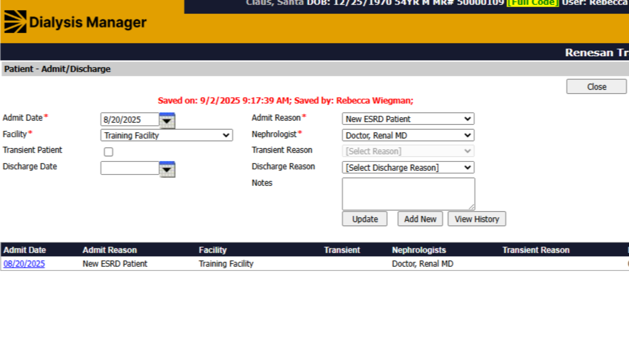The height and width of the screenshot is (364, 629).
Task: Click the Add New button
Action: (420, 219)
